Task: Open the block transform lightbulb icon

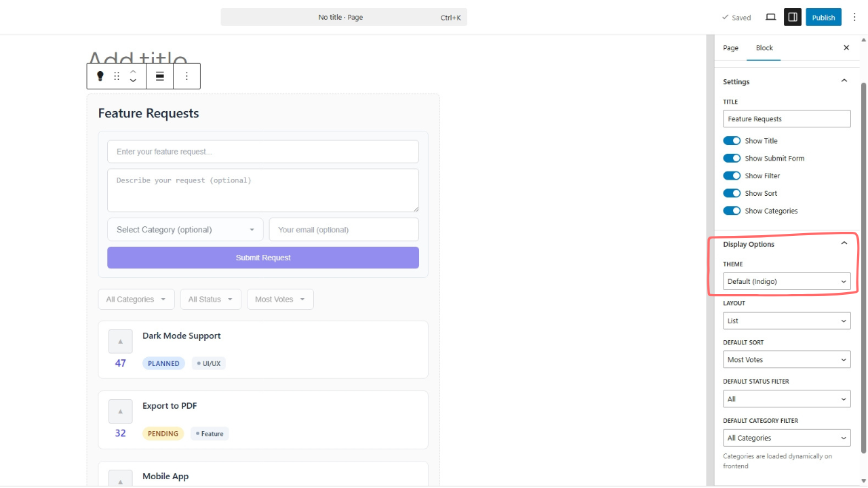Action: coord(100,76)
